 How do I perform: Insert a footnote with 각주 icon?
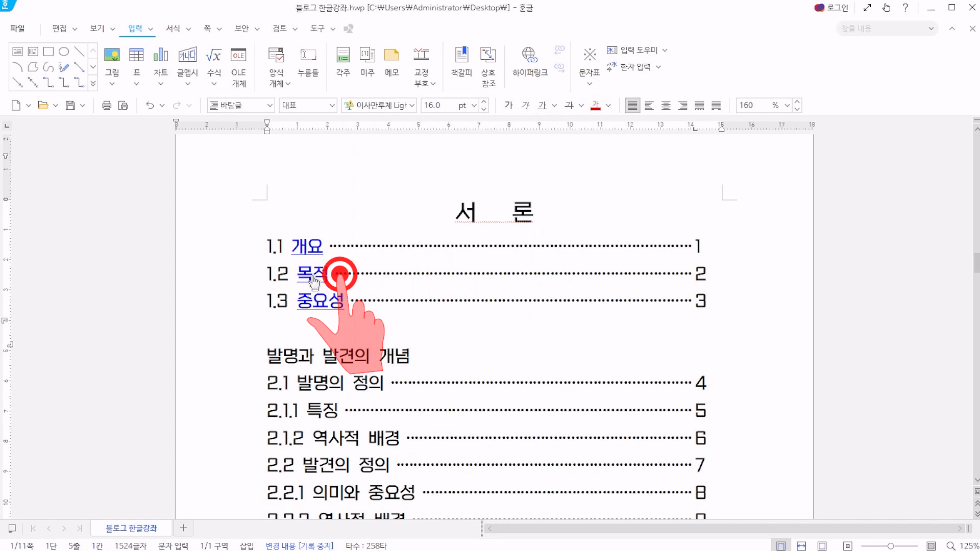[x=343, y=55]
